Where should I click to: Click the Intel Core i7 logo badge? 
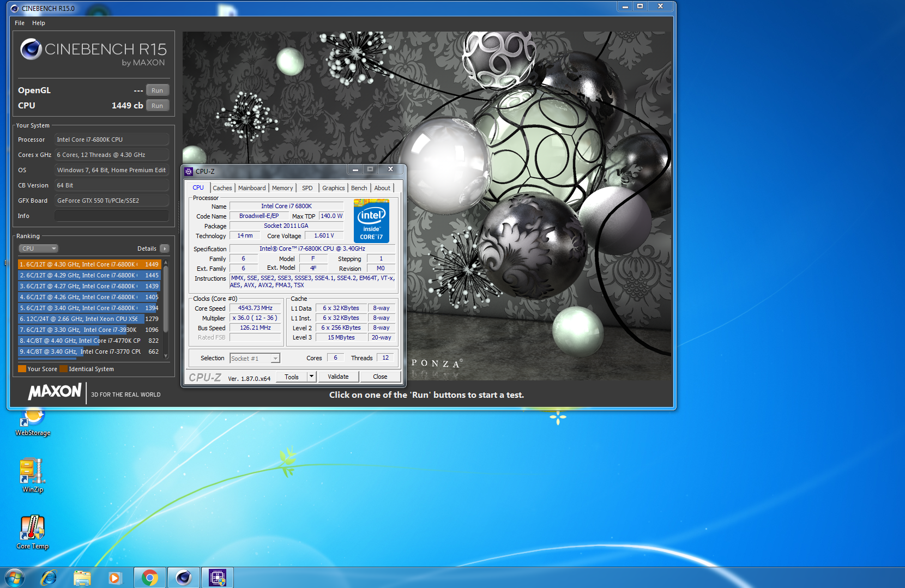371,221
